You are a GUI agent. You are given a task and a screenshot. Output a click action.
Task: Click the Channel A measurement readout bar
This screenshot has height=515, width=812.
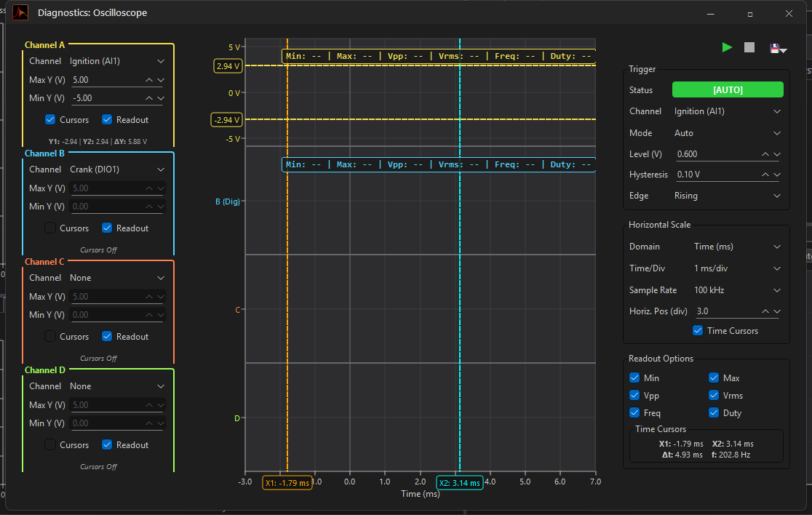click(x=439, y=56)
